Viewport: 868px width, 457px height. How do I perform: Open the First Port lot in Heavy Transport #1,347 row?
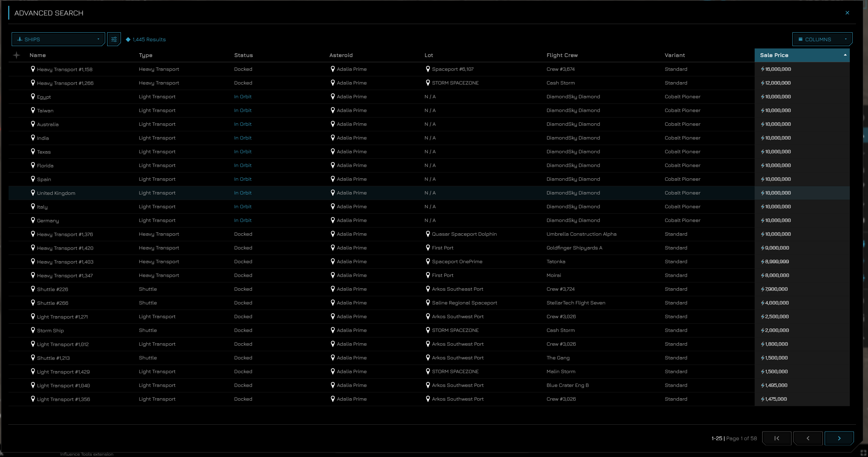pyautogui.click(x=442, y=275)
